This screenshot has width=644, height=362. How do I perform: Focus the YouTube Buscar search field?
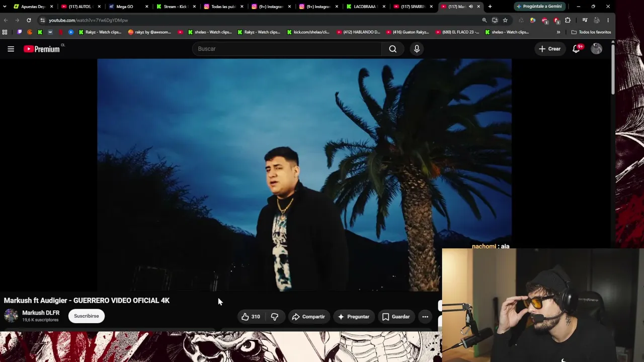(287, 49)
